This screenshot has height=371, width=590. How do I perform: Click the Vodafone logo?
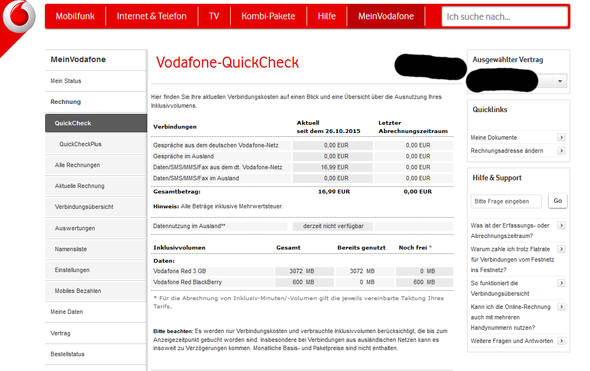(19, 16)
